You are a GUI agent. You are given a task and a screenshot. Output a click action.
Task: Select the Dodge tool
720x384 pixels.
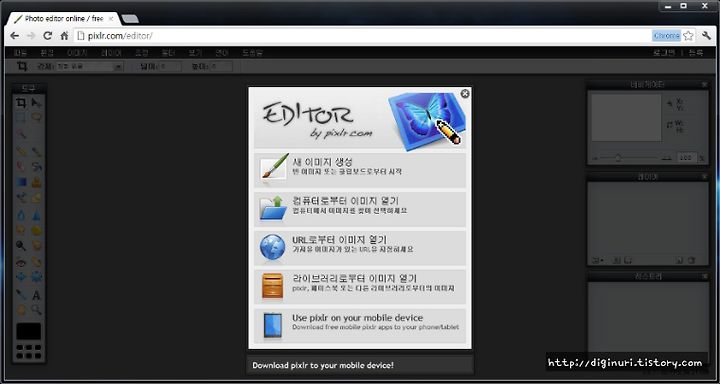21,246
